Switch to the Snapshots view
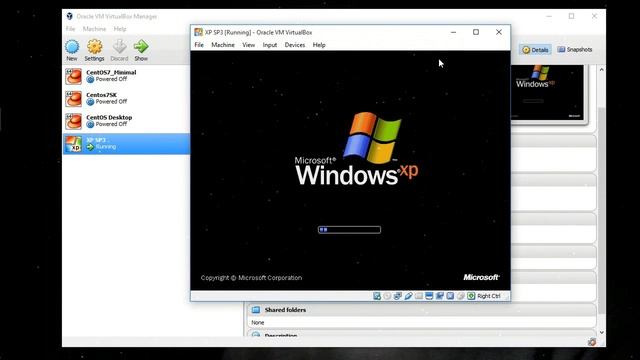Image resolution: width=640 pixels, height=360 pixels. [x=575, y=49]
